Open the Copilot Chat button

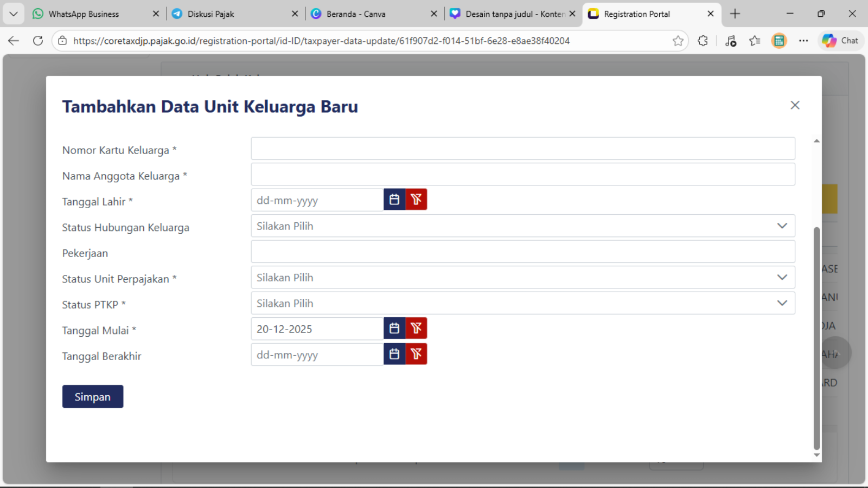click(840, 41)
